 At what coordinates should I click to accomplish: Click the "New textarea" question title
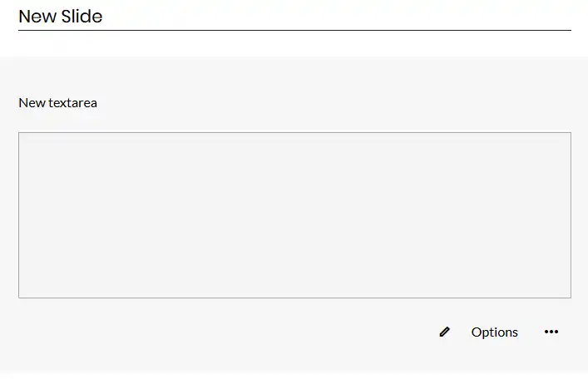[58, 102]
